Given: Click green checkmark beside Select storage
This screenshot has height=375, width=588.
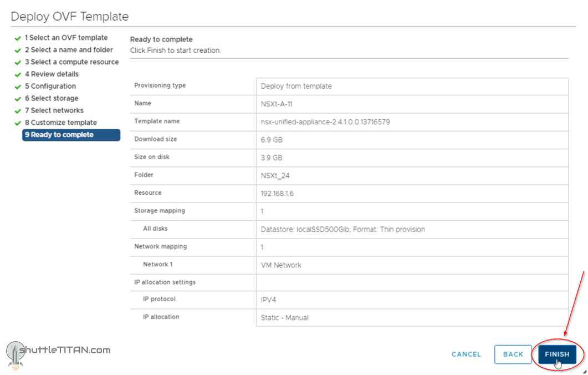Looking at the screenshot, I should 18,99.
